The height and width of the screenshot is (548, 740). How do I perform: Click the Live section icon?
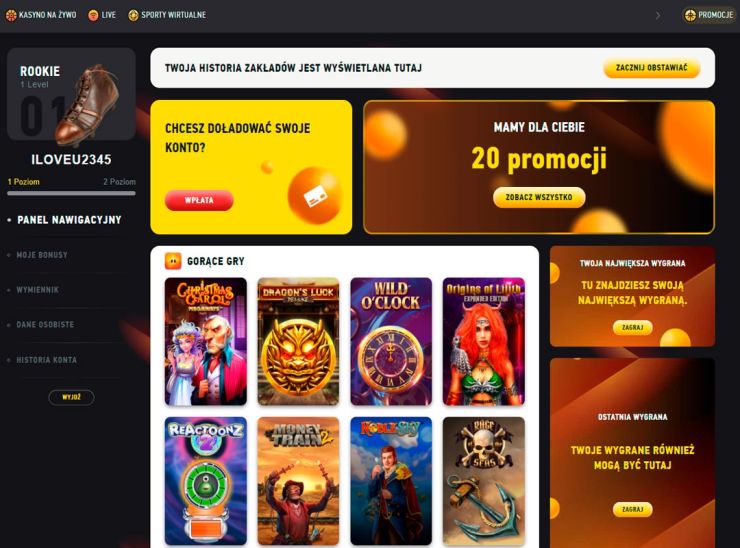coord(93,15)
